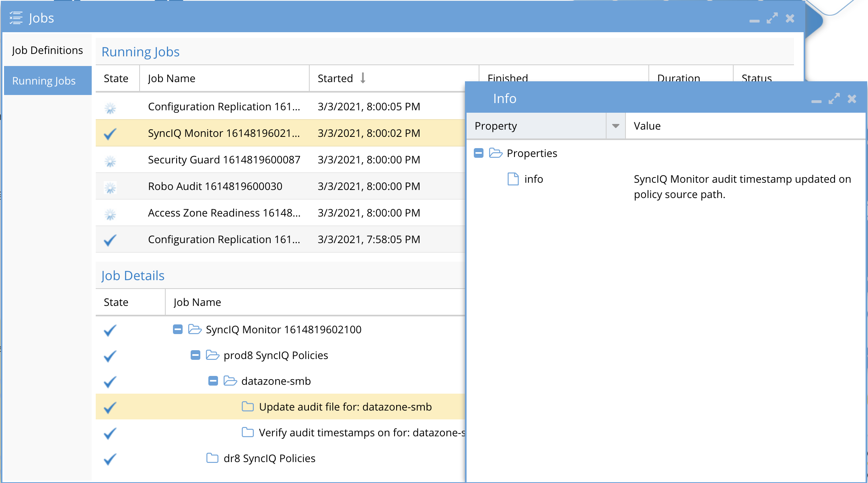The width and height of the screenshot is (868, 483).
Task: Click Properties folder icon in Info window
Action: 496,153
